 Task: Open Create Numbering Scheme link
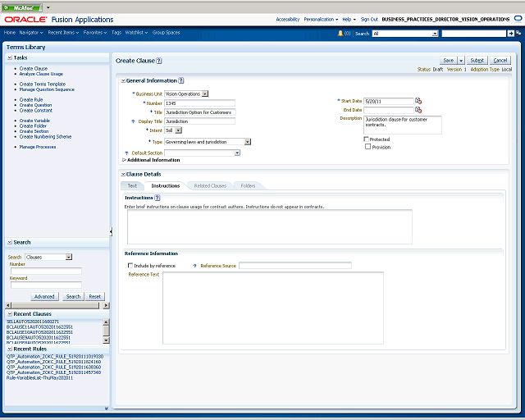tap(46, 137)
